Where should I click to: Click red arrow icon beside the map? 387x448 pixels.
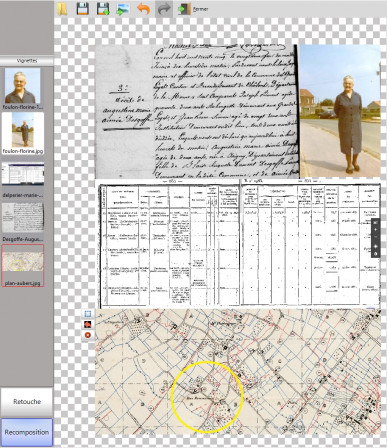88,324
